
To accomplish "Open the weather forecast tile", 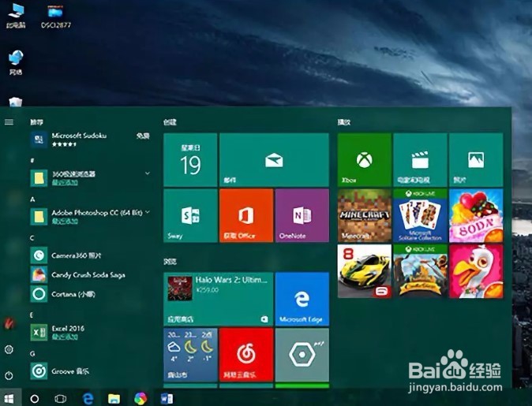I will point(190,355).
